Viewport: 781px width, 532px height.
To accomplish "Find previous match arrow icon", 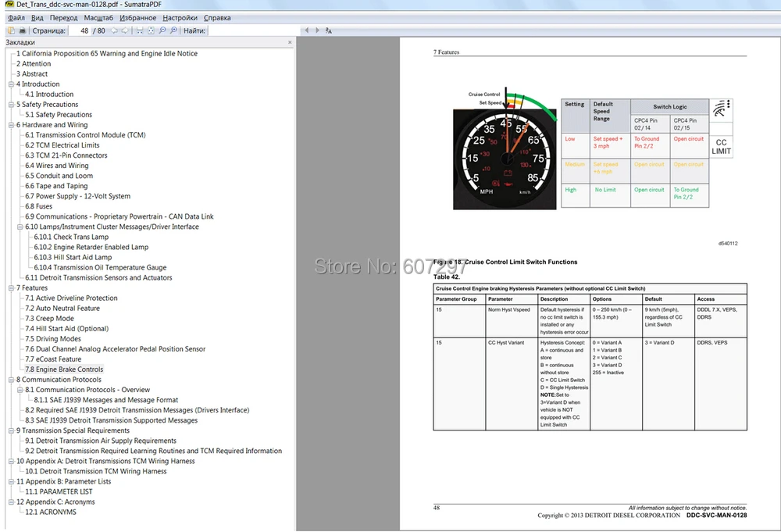I will tap(307, 30).
